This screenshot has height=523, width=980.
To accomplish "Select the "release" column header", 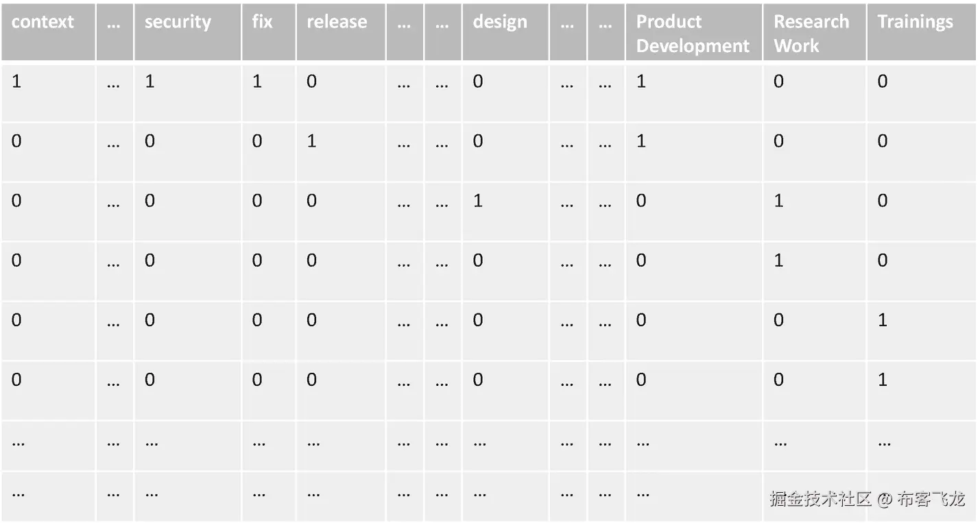I will [336, 22].
